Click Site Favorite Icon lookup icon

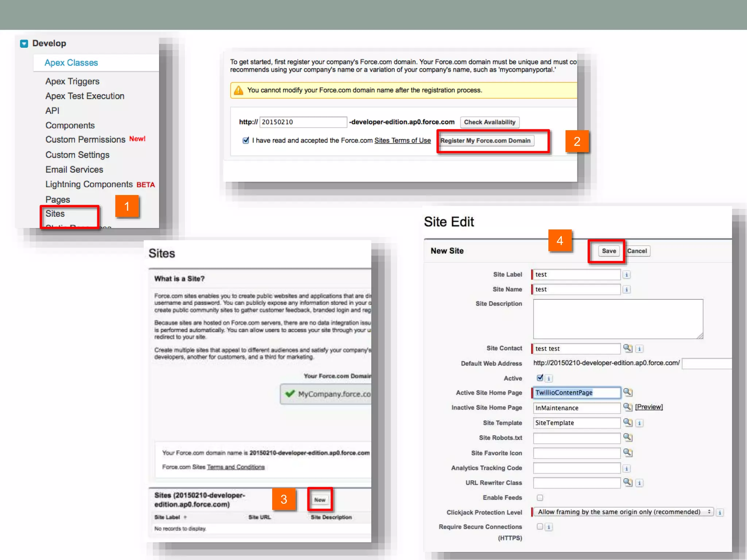point(627,453)
